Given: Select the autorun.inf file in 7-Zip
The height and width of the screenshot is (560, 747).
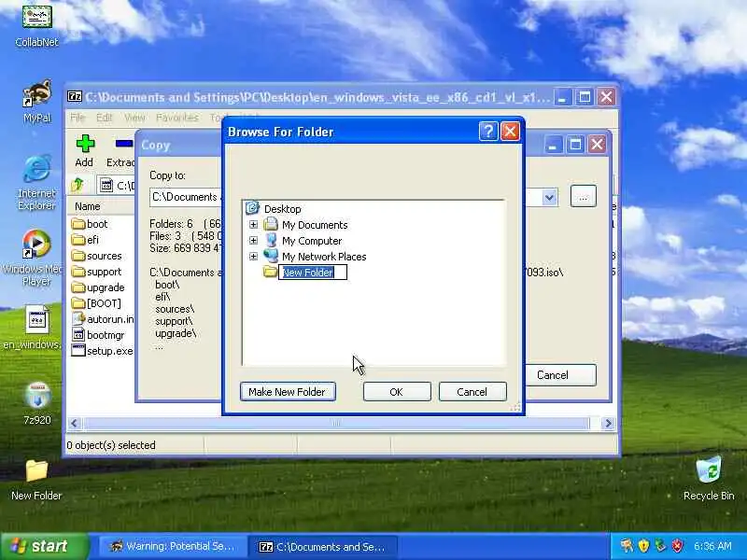Looking at the screenshot, I should click(103, 319).
